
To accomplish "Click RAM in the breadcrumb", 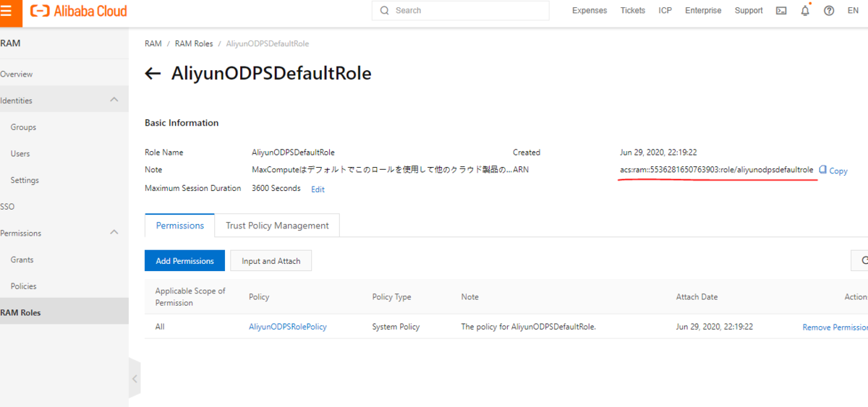I will (x=153, y=44).
